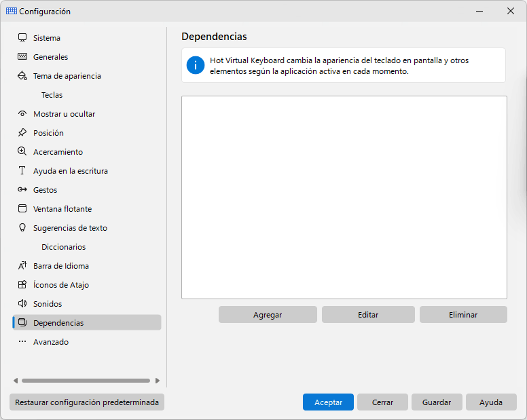Image resolution: width=527 pixels, height=420 pixels.
Task: Click the sidebar scrollbar left arrow
Action: (16, 381)
